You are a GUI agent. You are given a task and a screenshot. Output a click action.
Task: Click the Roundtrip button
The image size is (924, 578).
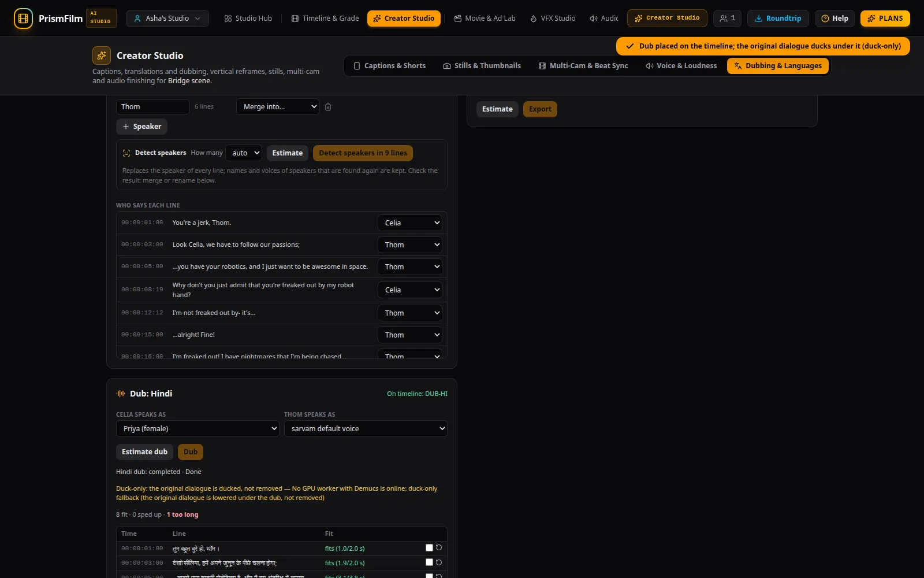(778, 18)
